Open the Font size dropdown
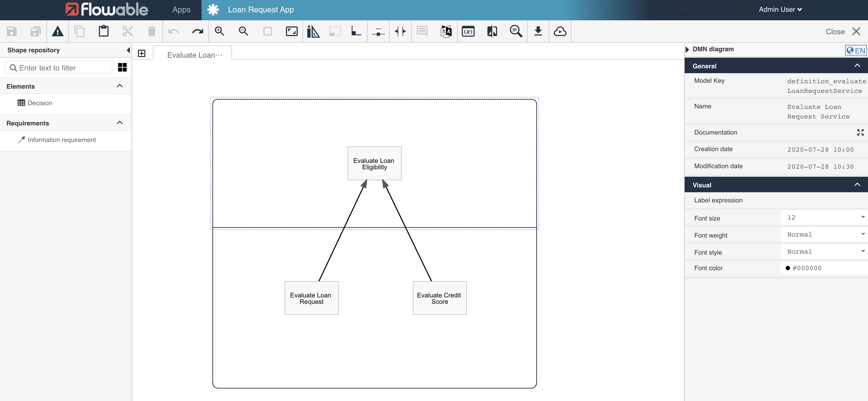The width and height of the screenshot is (868, 401). coord(863,217)
